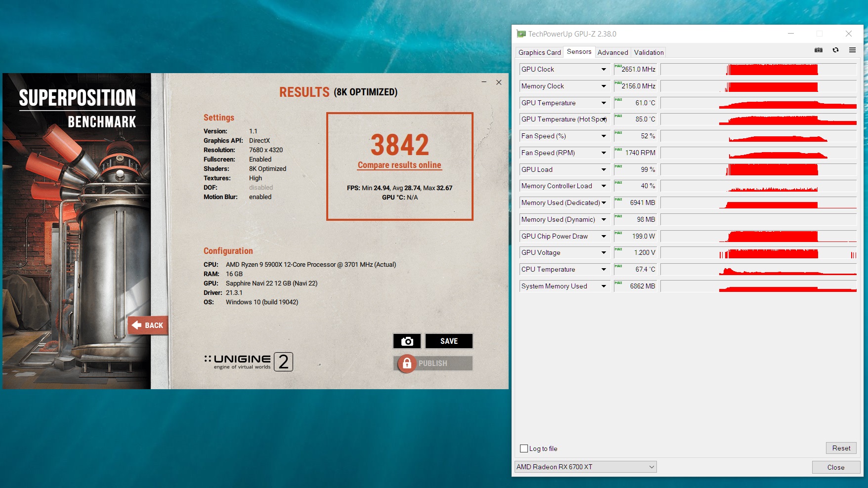The image size is (868, 488).
Task: Open the Advanced tab
Action: coord(612,52)
